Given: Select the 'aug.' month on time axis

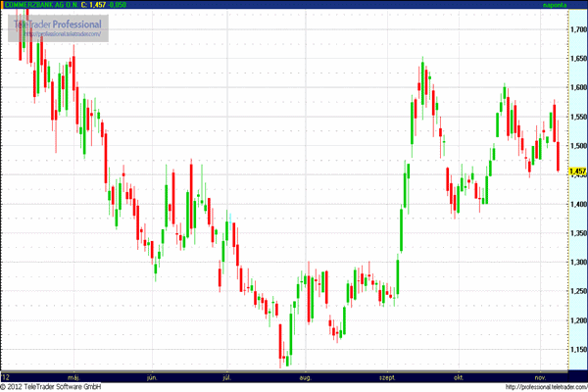Looking at the screenshot, I should [x=305, y=375].
